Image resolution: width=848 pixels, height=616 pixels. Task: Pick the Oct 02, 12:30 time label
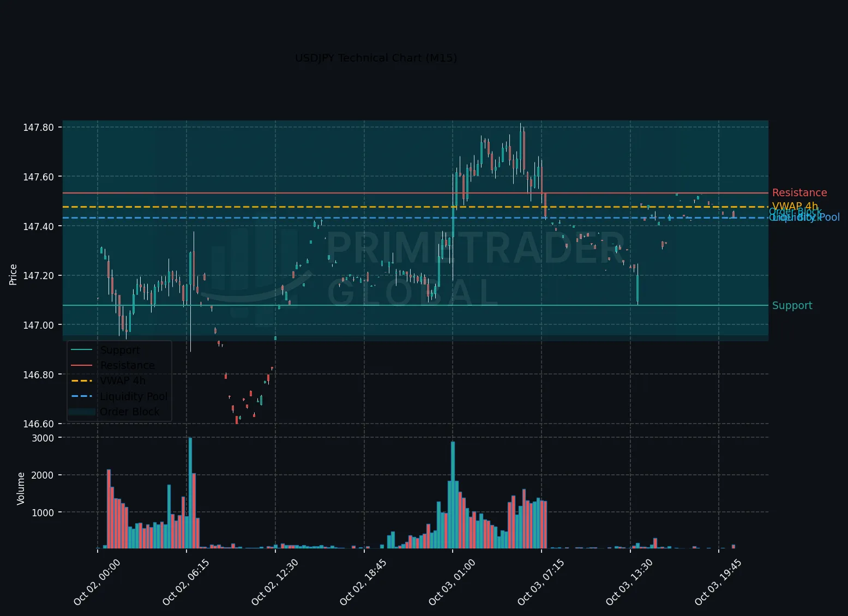coord(274,582)
